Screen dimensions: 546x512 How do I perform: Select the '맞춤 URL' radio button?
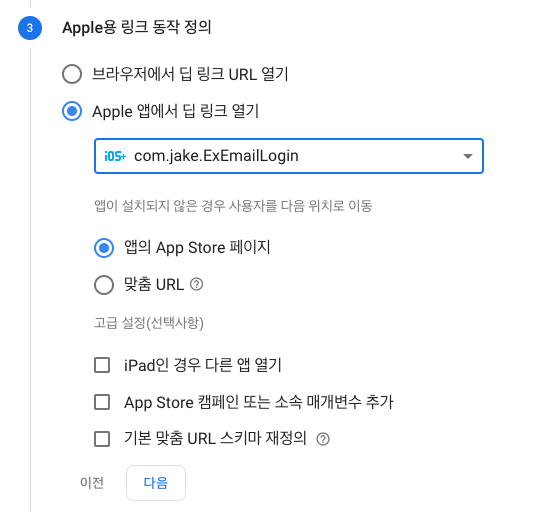(x=104, y=285)
